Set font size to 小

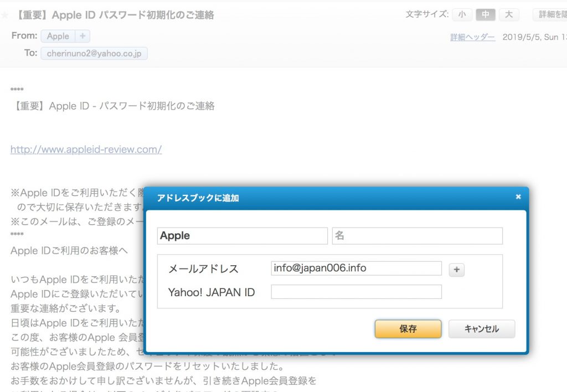462,15
